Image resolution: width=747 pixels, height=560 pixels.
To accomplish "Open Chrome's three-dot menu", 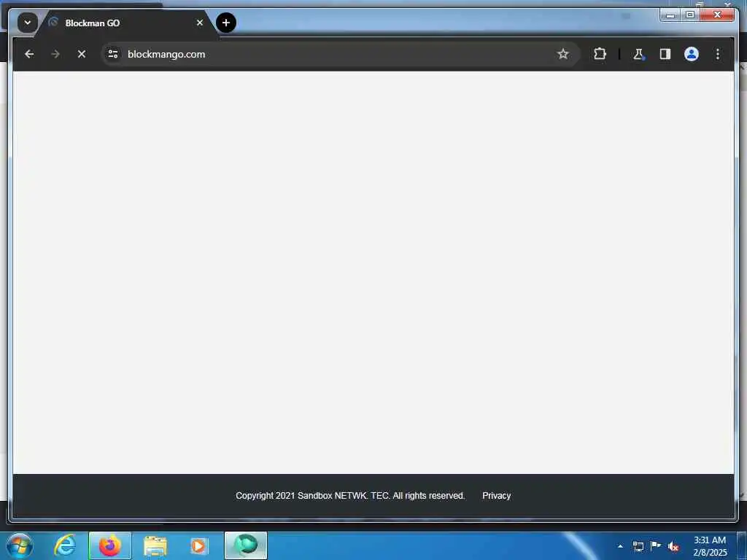I will coord(718,54).
